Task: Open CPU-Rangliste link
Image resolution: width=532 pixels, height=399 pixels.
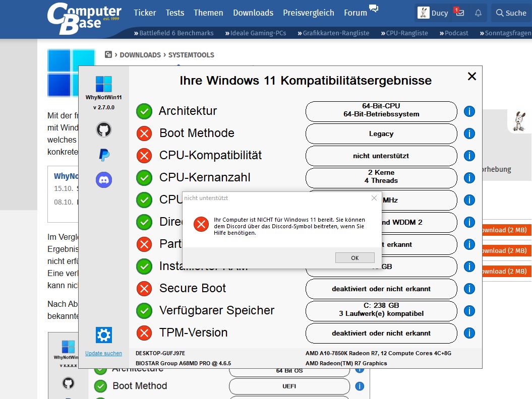Action: pyautogui.click(x=404, y=33)
